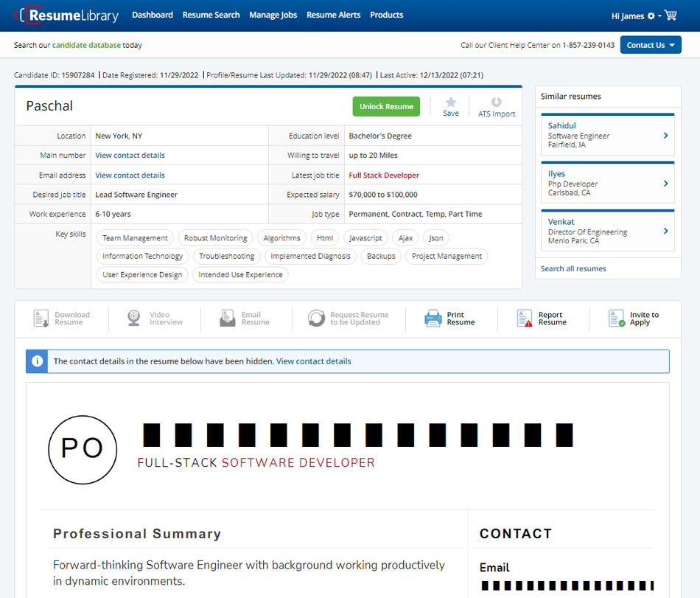Select the Team Management skill tag
700x598 pixels.
135,238
